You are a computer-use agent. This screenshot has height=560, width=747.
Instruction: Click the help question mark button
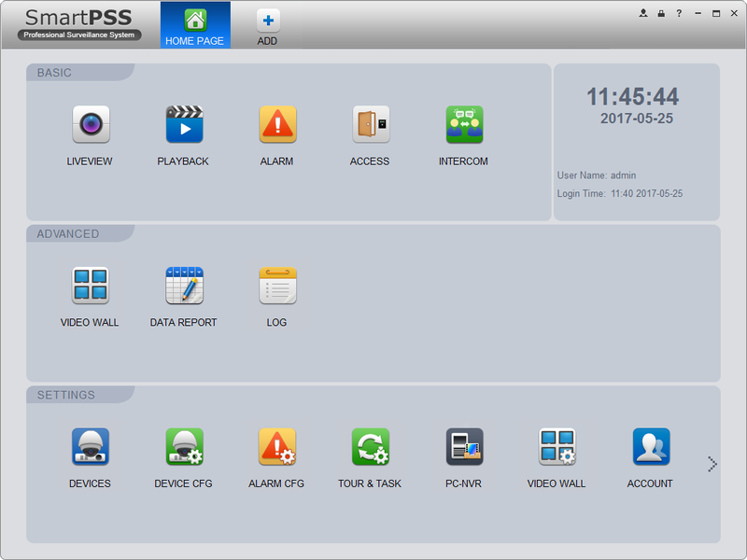[679, 13]
